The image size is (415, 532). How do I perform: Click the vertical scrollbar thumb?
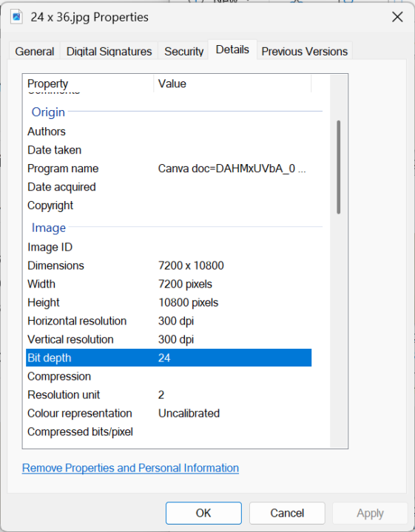coord(338,167)
